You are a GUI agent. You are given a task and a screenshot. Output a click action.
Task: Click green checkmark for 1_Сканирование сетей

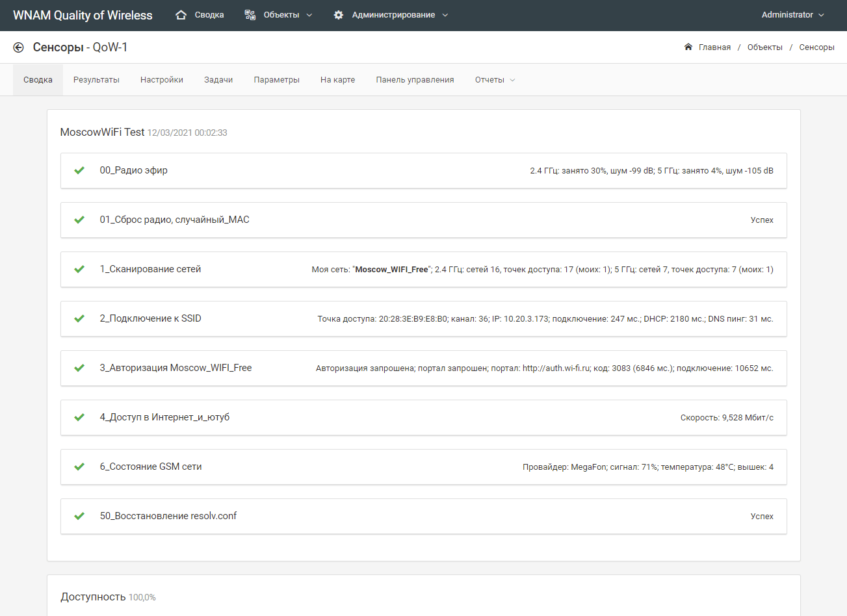(79, 269)
